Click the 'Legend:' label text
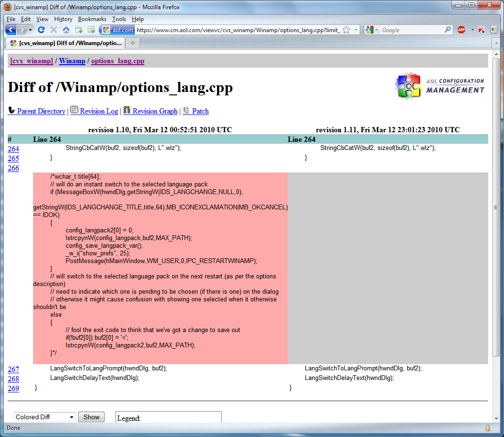The height and width of the screenshot is (437, 504). 129,418
